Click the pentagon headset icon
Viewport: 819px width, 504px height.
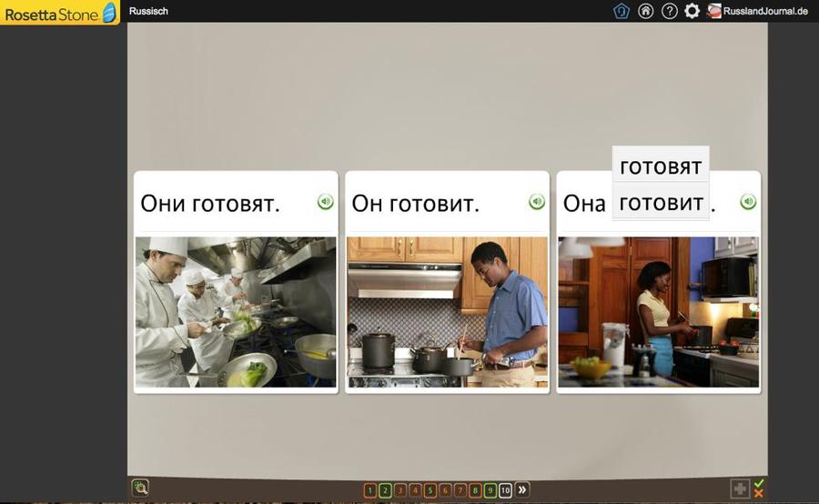click(622, 11)
